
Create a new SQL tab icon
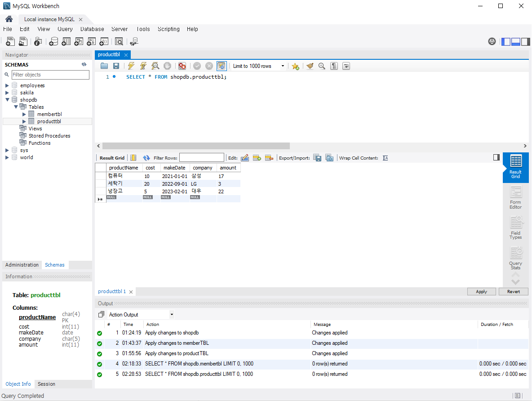pos(10,41)
